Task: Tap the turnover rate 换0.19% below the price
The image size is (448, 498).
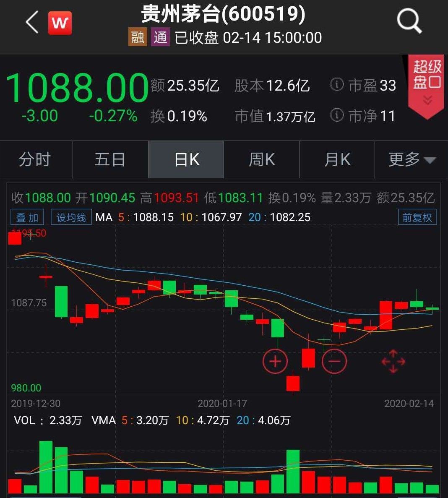Action: [179, 116]
